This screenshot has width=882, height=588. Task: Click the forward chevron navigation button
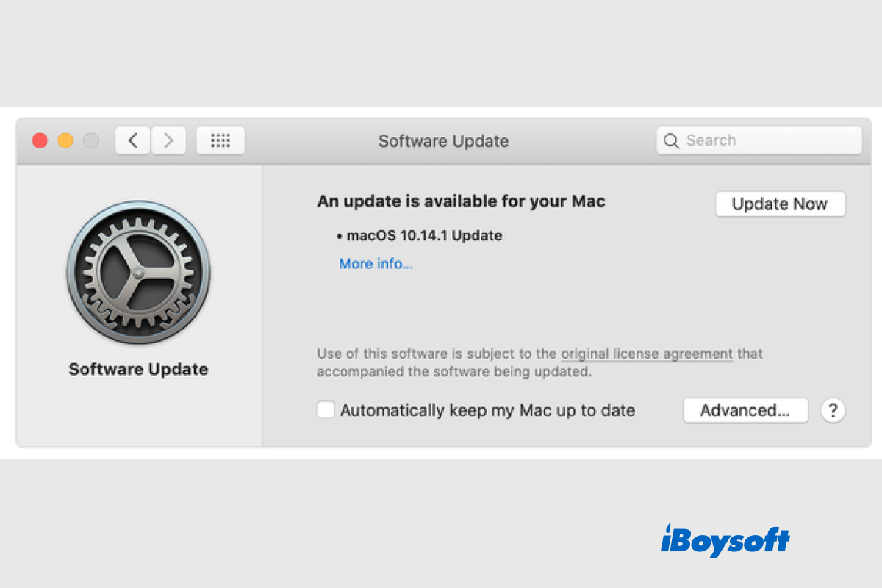pyautogui.click(x=168, y=140)
